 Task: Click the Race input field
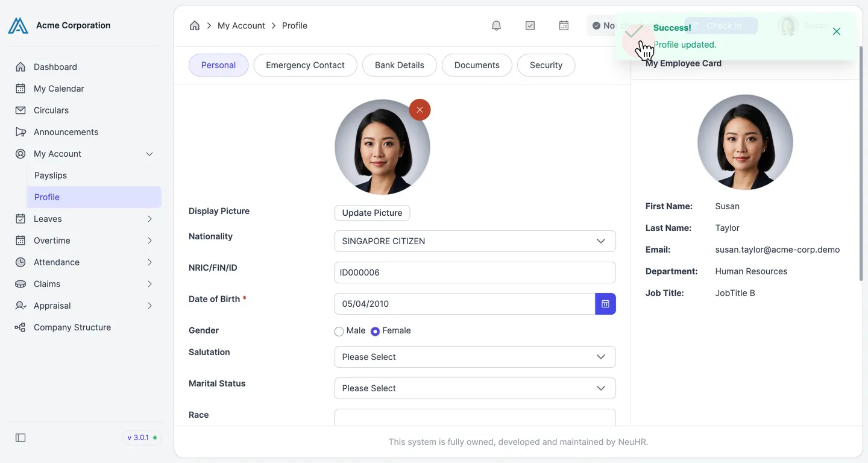[475, 417]
